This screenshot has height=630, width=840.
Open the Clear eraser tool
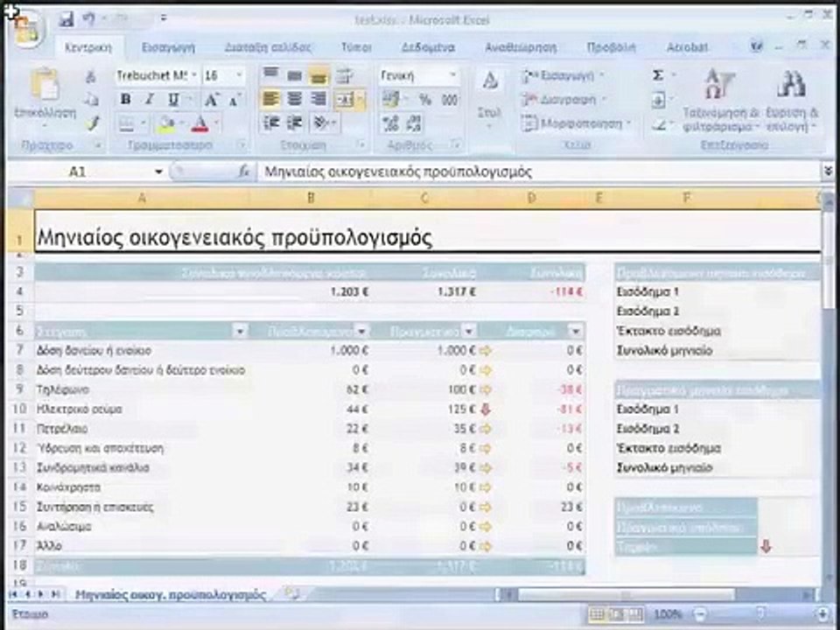point(659,124)
